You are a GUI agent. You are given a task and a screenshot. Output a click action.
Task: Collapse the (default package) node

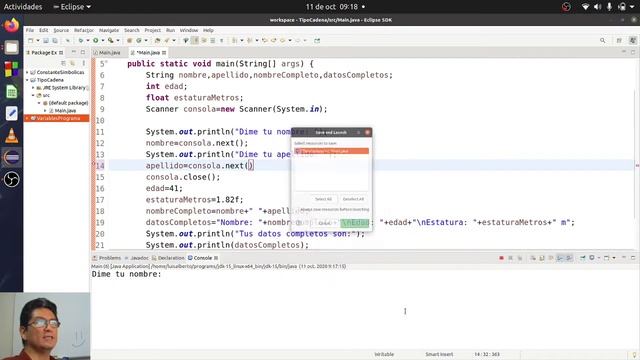40,103
